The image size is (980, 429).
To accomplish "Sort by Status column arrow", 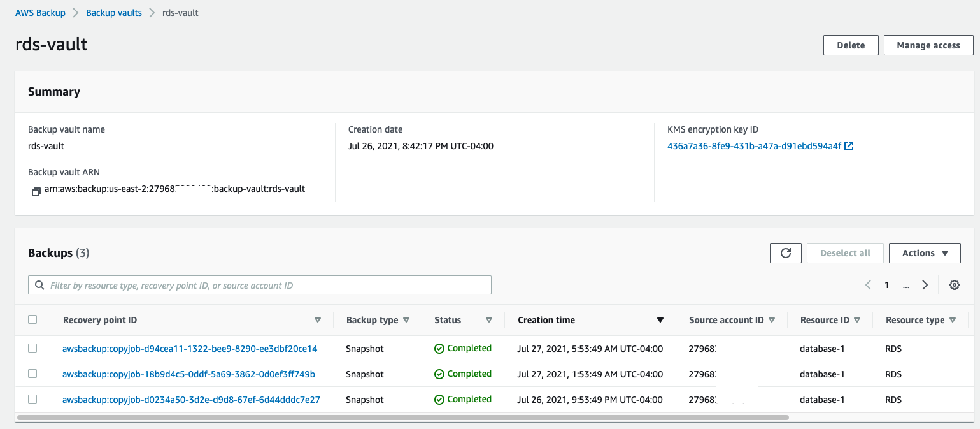I will (489, 320).
